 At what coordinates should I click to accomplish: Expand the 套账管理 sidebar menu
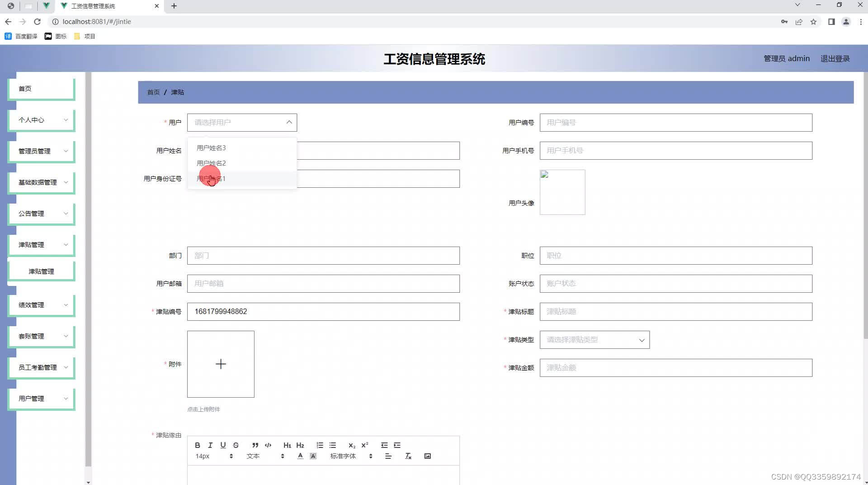41,336
